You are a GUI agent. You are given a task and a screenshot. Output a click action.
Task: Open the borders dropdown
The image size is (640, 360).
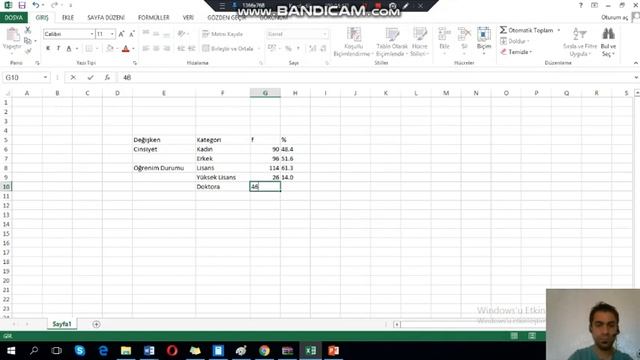pyautogui.click(x=97, y=49)
